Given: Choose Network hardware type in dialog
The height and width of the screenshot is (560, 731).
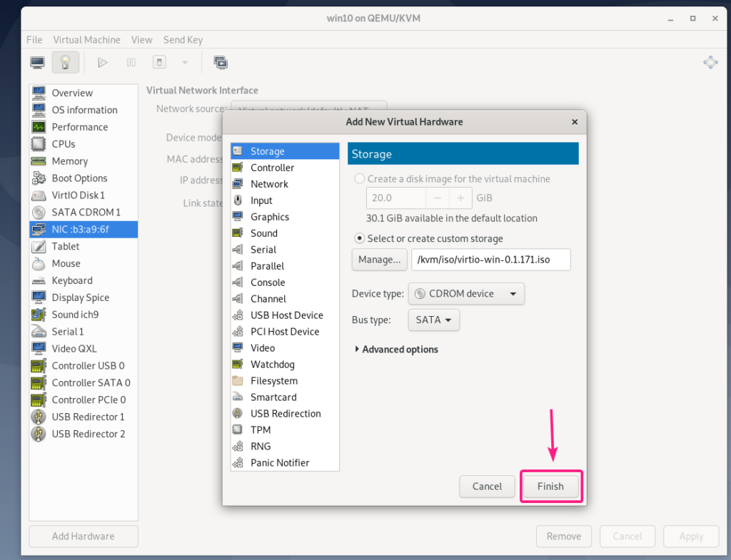Looking at the screenshot, I should pyautogui.click(x=285, y=184).
